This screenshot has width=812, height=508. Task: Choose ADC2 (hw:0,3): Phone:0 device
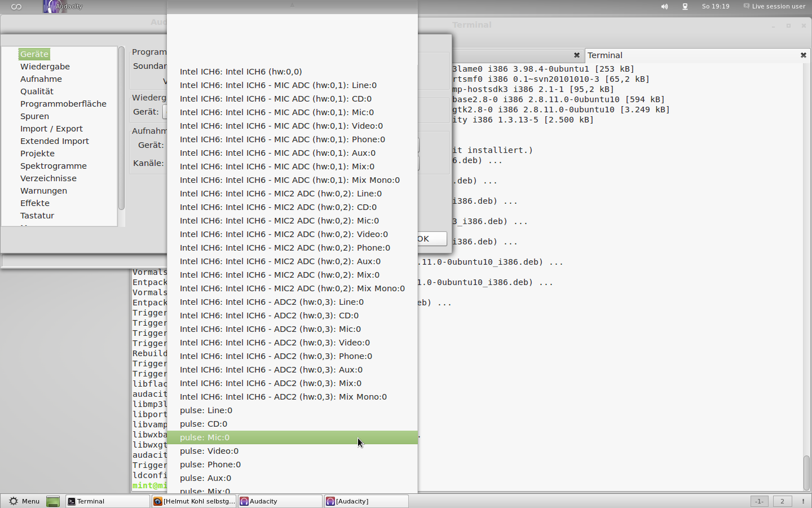292,356
